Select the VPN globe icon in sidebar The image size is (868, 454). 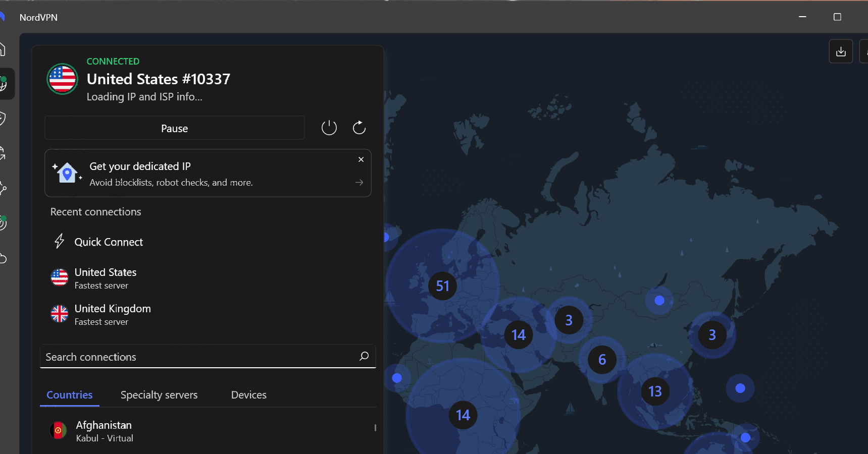point(4,84)
